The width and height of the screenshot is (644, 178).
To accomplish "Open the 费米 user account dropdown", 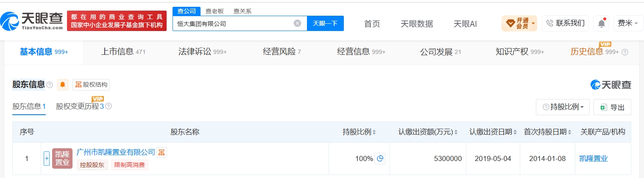I will (x=628, y=23).
